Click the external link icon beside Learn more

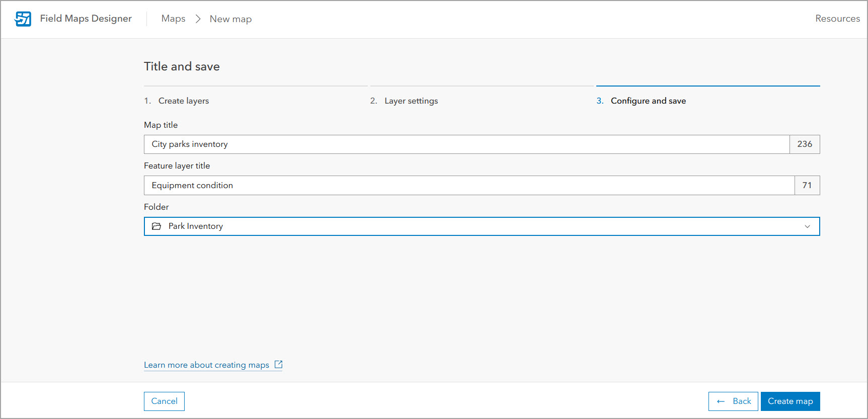coord(278,365)
